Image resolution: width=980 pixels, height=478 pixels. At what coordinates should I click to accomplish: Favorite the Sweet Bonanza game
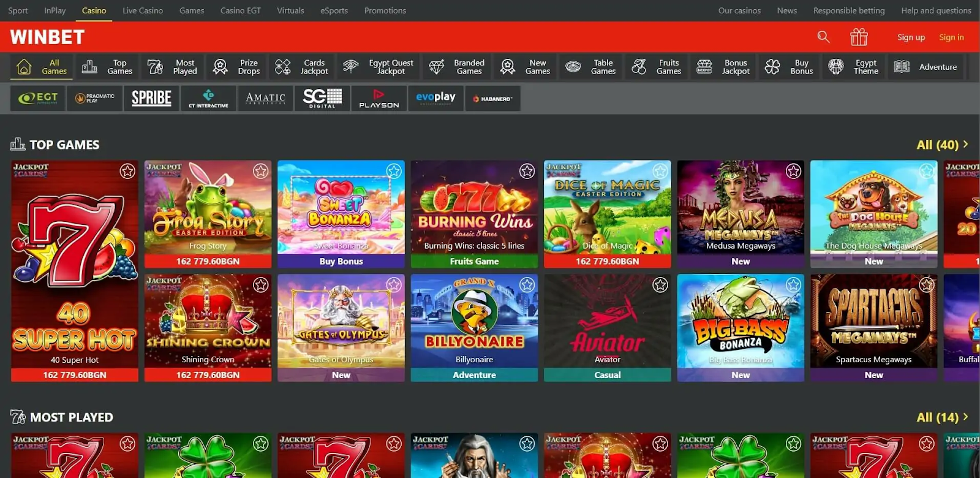(x=394, y=171)
